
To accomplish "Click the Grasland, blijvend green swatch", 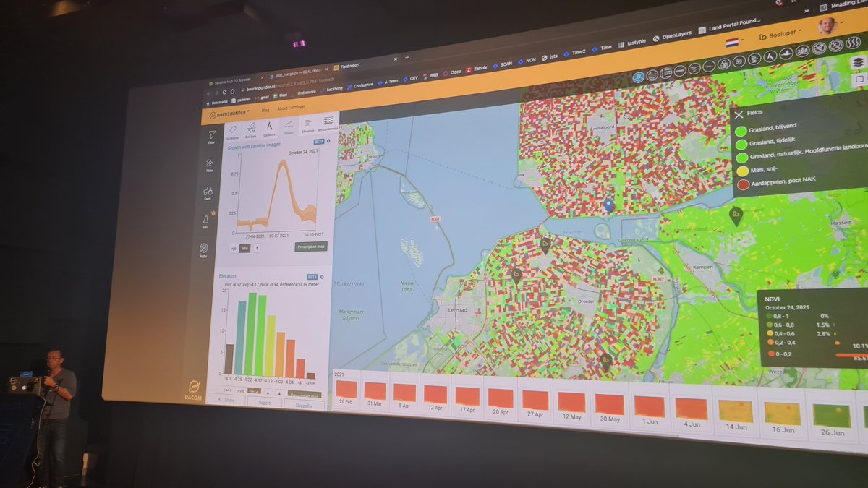I will click(x=739, y=131).
